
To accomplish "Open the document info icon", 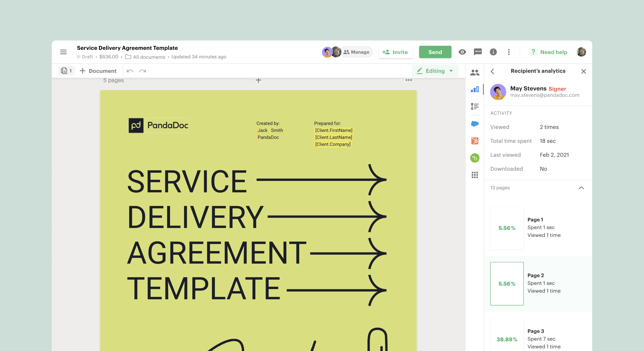I will pos(493,52).
